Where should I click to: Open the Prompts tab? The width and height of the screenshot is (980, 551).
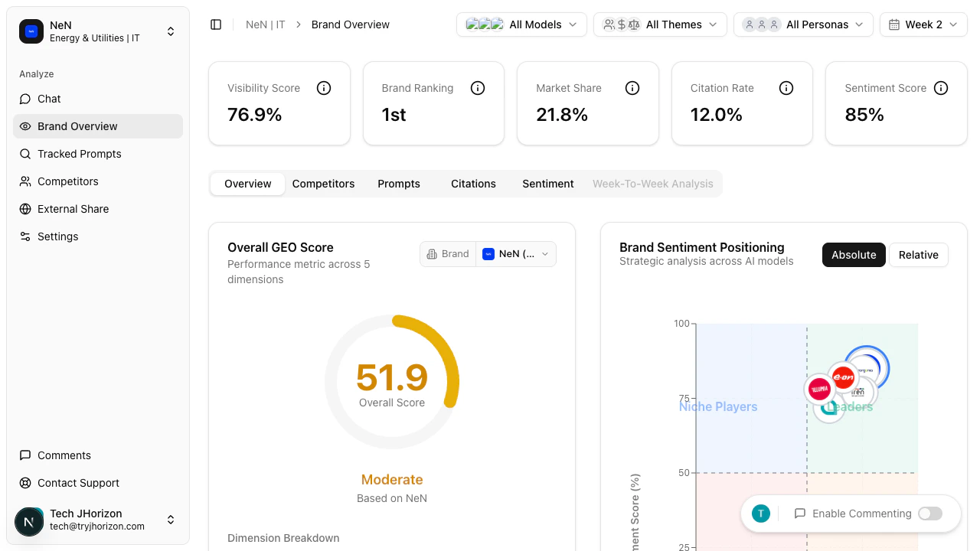(x=398, y=184)
